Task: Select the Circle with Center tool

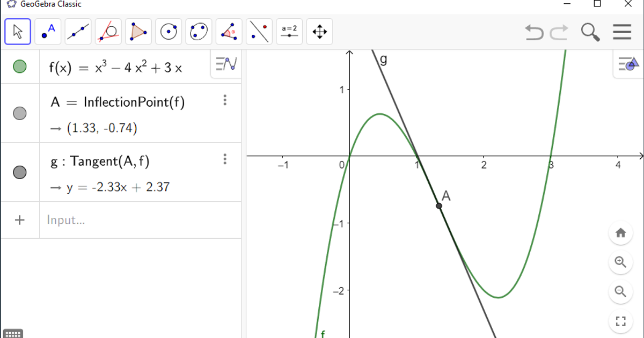Action: pyautogui.click(x=168, y=31)
